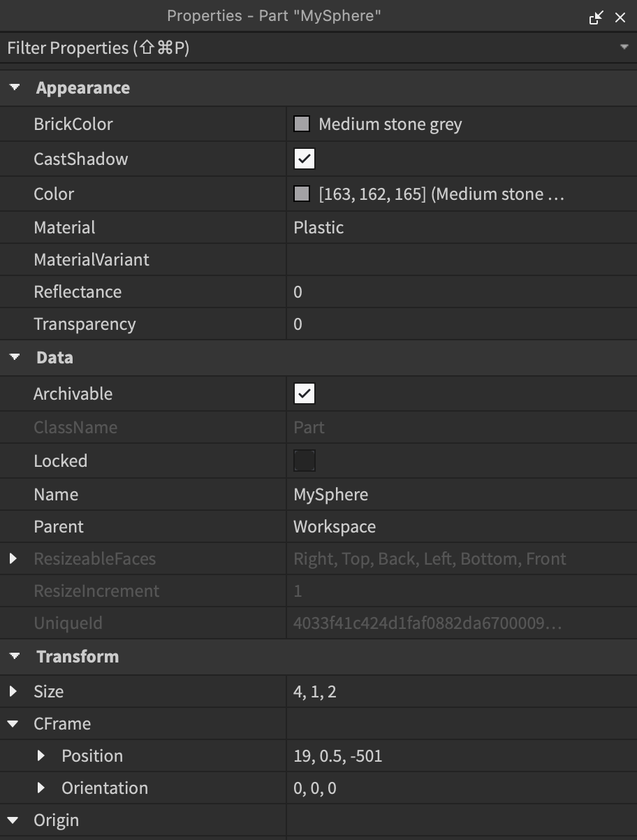Close the Properties panel
Viewport: 637px width, 840px height.
pyautogui.click(x=620, y=17)
